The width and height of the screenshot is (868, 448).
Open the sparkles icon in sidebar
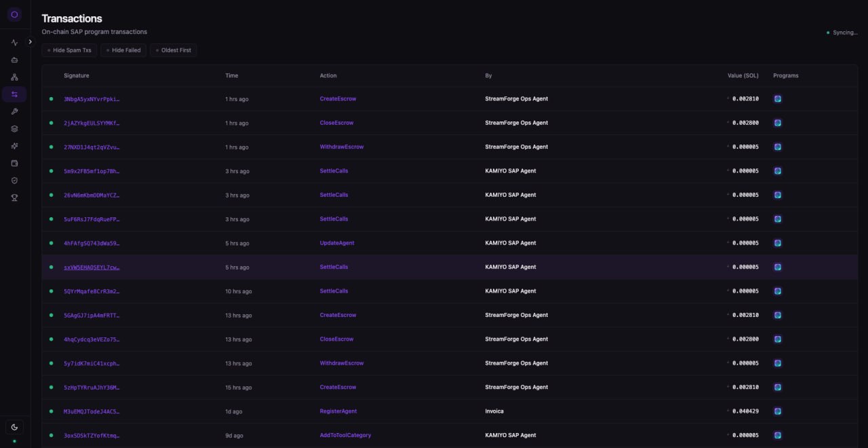click(x=14, y=146)
